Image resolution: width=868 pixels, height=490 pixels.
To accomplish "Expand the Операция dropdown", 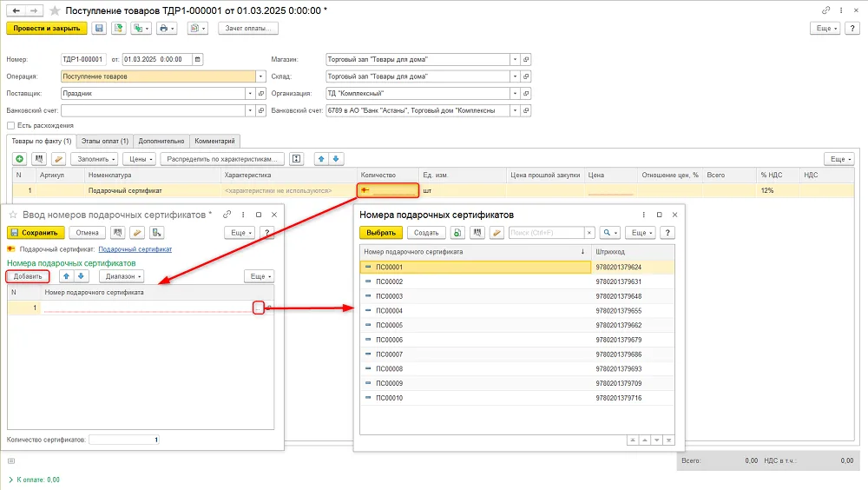I will click(x=260, y=76).
